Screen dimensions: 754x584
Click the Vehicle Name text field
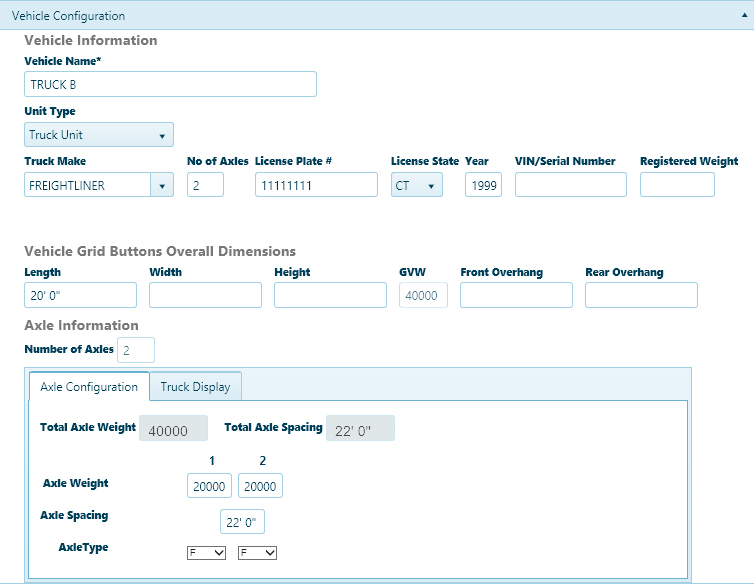pyautogui.click(x=170, y=84)
